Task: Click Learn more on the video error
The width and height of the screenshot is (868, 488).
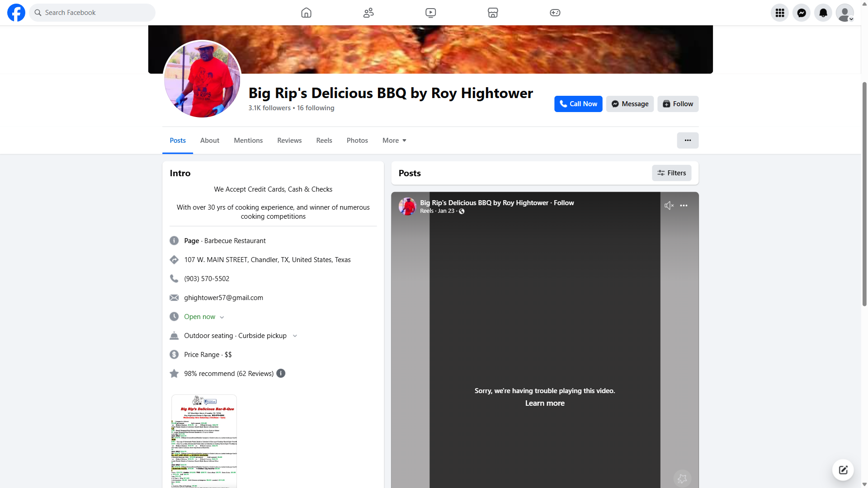Action: [x=545, y=403]
